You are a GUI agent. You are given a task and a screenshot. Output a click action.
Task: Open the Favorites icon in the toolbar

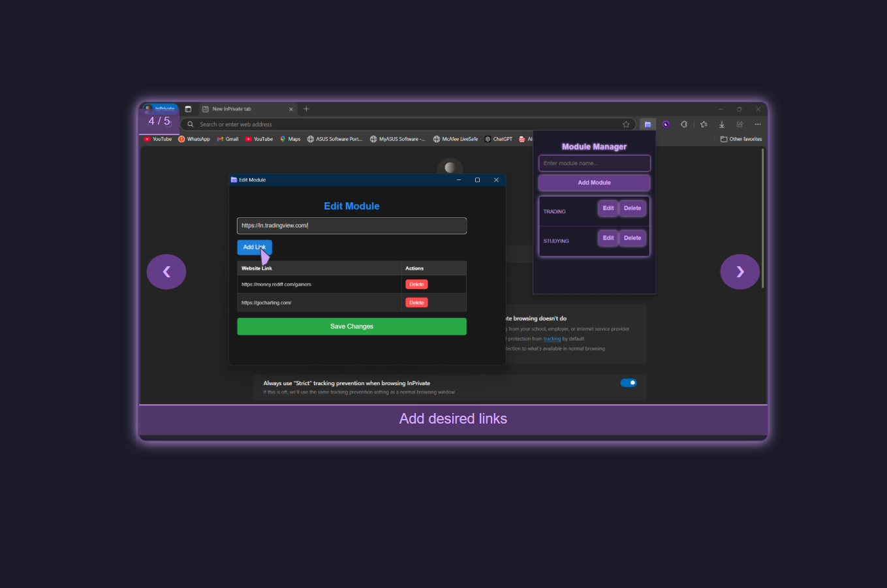tap(702, 124)
